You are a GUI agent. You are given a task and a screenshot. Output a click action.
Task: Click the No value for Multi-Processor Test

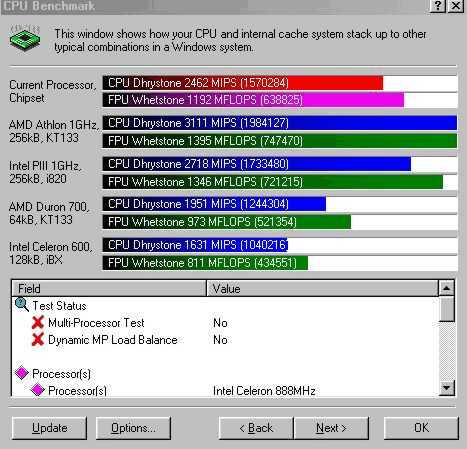(220, 323)
